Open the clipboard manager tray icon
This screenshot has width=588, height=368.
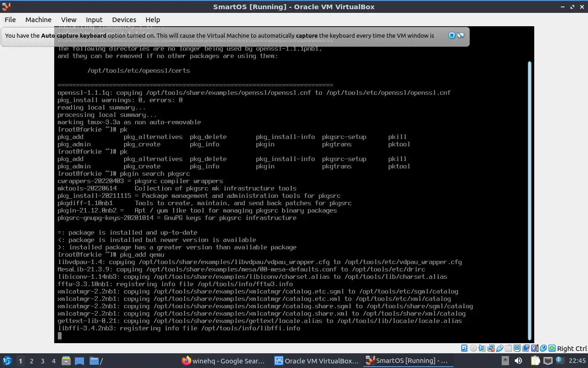(536, 361)
